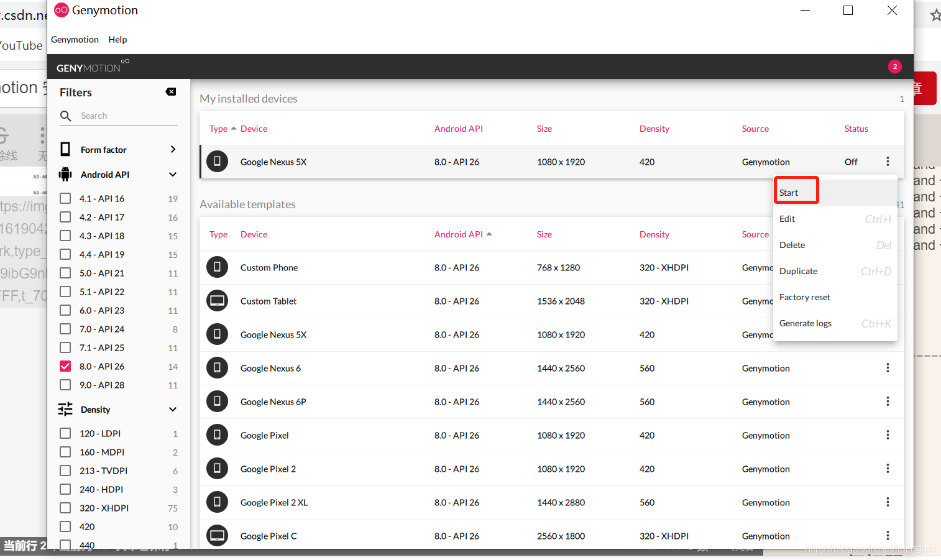The height and width of the screenshot is (560, 941).
Task: Check the 240 - HDPI density filter
Action: (65, 489)
